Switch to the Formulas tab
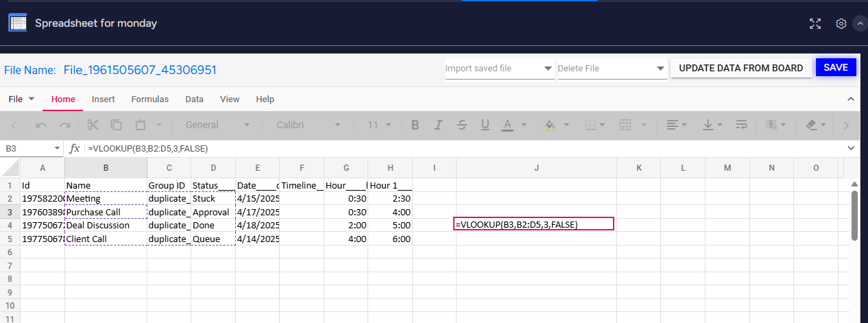The height and width of the screenshot is (323, 868). tap(150, 99)
